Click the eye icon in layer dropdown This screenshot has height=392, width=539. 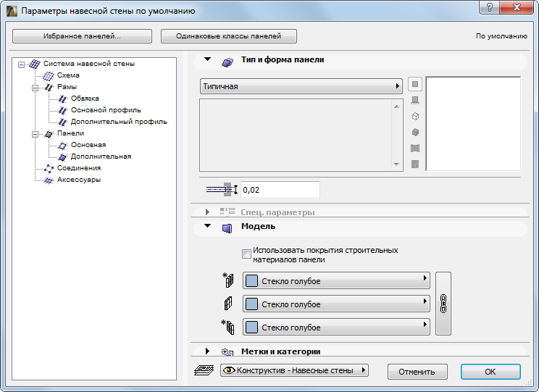point(229,370)
